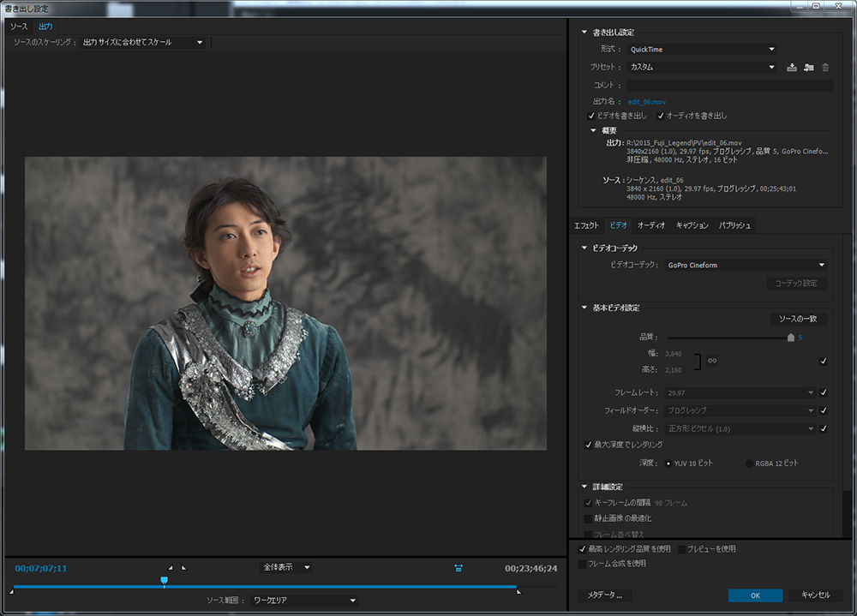Uncheck 最高レンダリング品質を使用 checkbox
Viewport: 857px width, 616px height.
click(582, 549)
